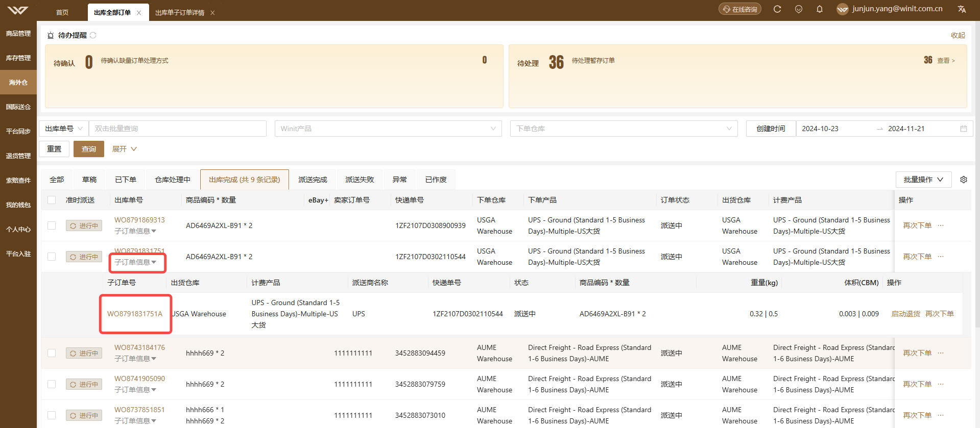Click the Winit logo icon
This screenshot has width=980, height=428.
point(18,10)
